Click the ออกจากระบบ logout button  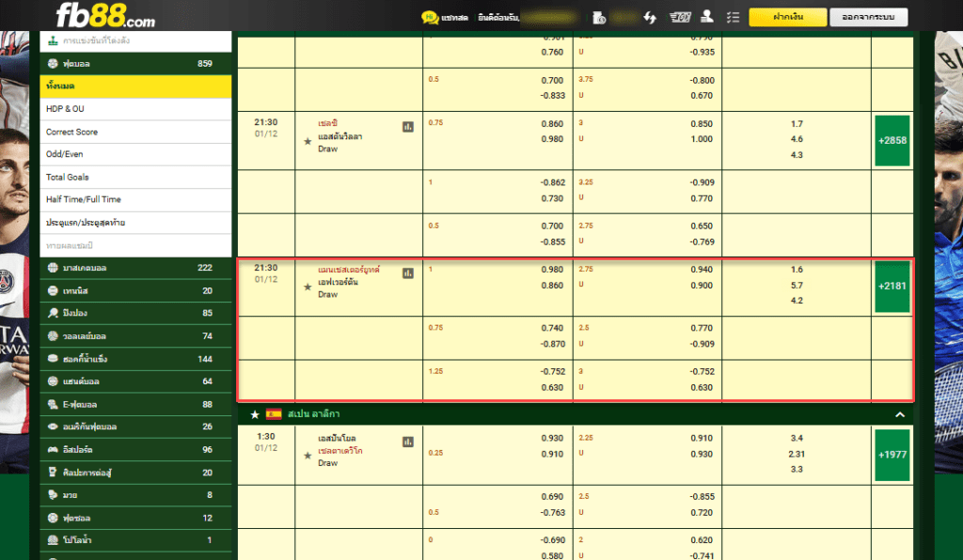pyautogui.click(x=868, y=17)
